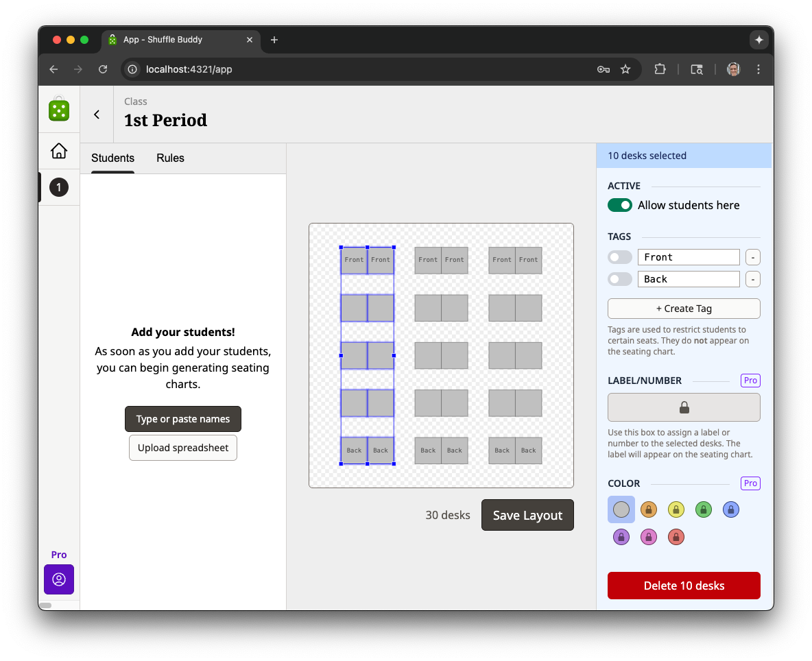
Task: Click the Pro badge next to Color
Action: 750,483
